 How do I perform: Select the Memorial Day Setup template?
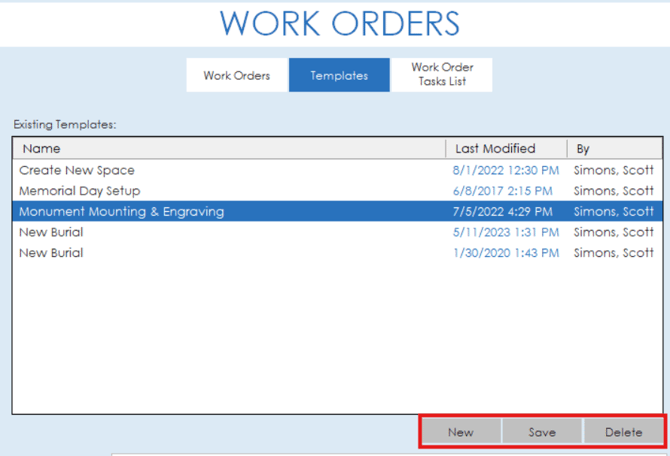coord(80,191)
